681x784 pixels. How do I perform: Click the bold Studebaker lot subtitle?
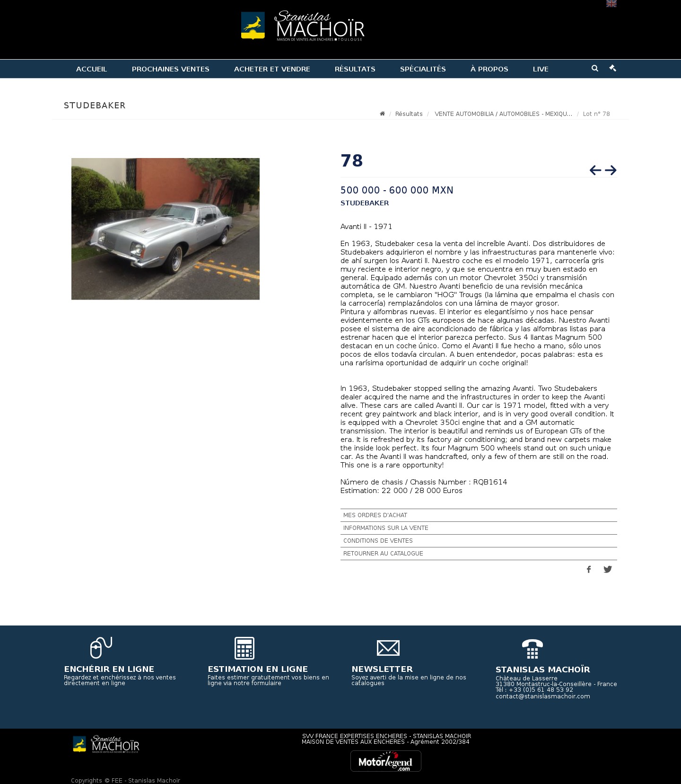(x=365, y=203)
